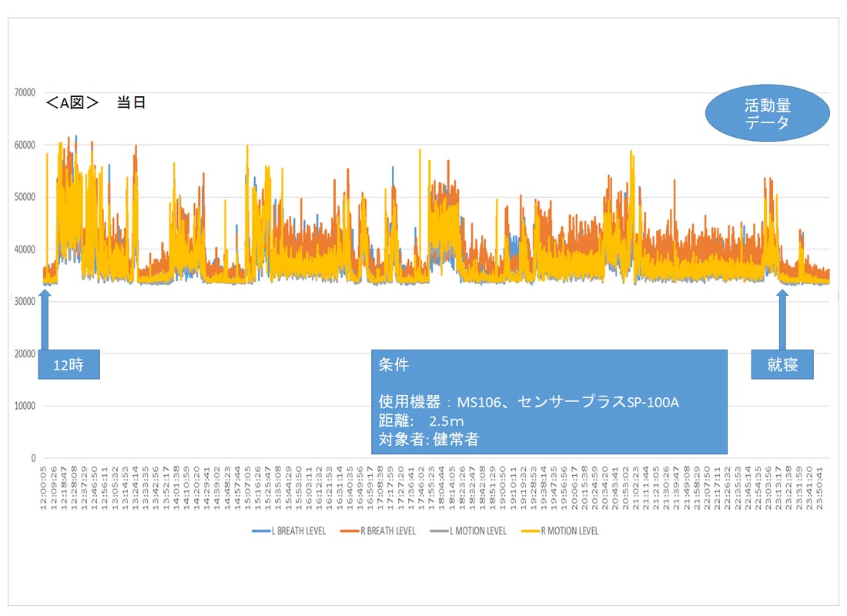The width and height of the screenshot is (847, 616).
Task: Click the R MOTION LEVEL legend entry
Action: 560,531
